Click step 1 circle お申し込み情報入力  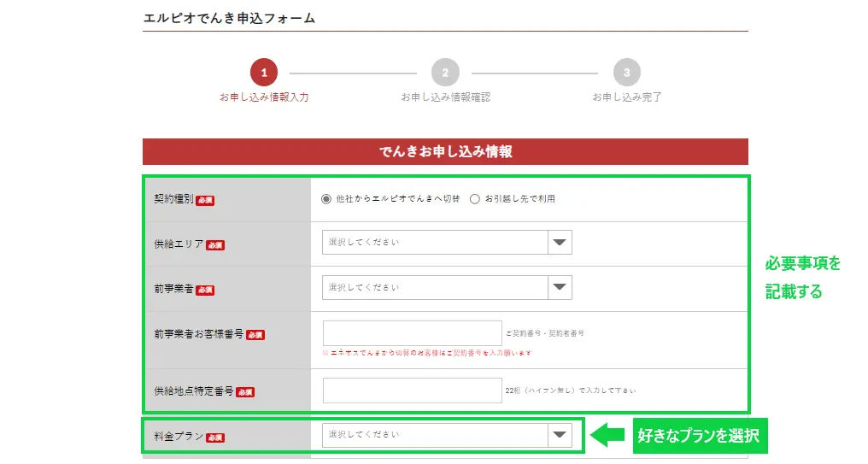pos(264,73)
